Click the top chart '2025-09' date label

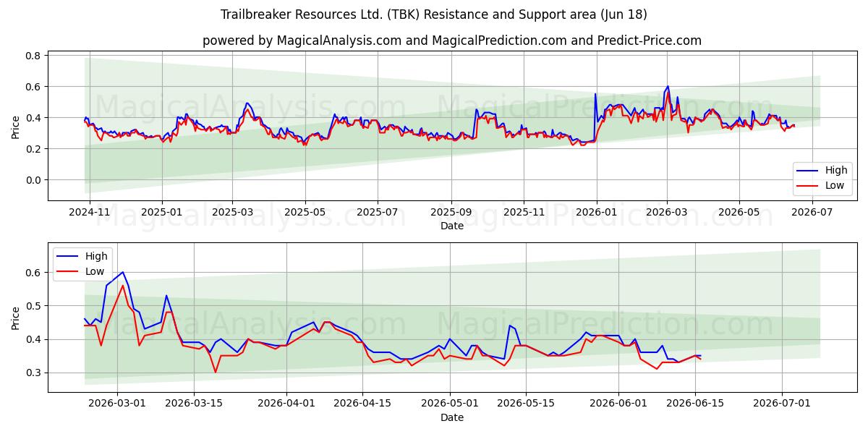451,213
